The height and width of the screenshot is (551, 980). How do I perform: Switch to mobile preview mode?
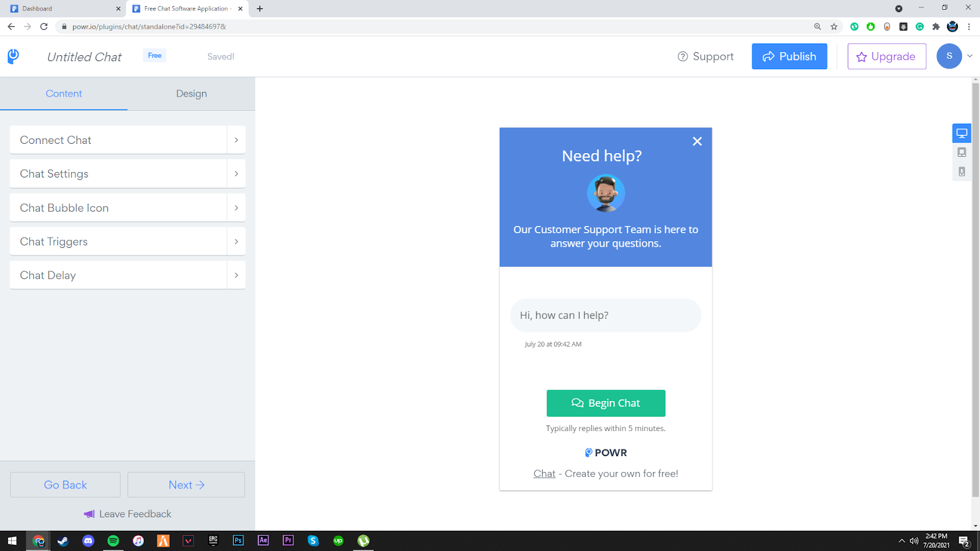[962, 171]
